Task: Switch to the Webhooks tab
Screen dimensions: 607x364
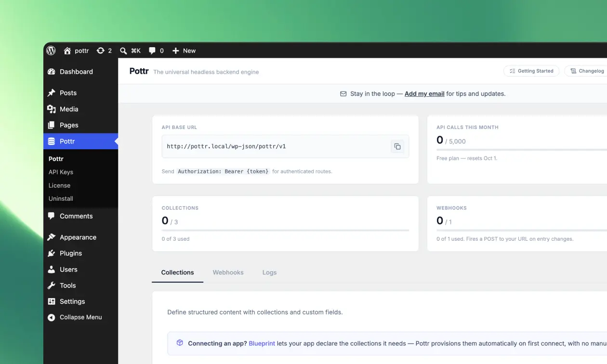Action: pos(228,273)
